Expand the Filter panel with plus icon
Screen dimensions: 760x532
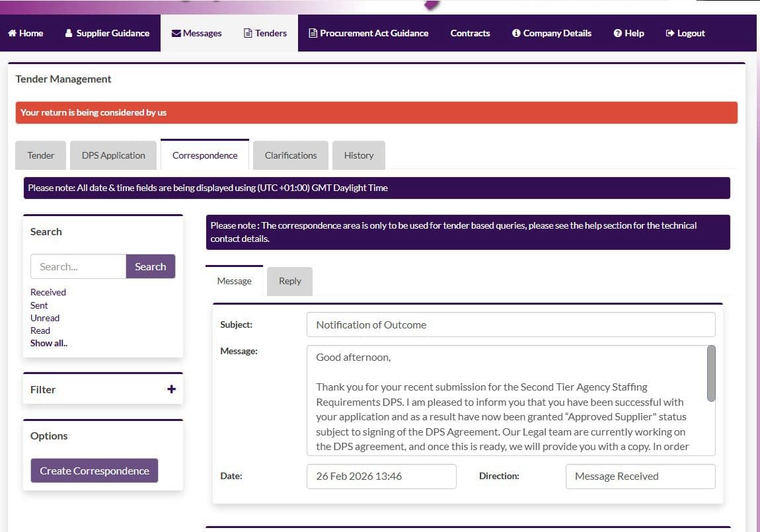[171, 389]
